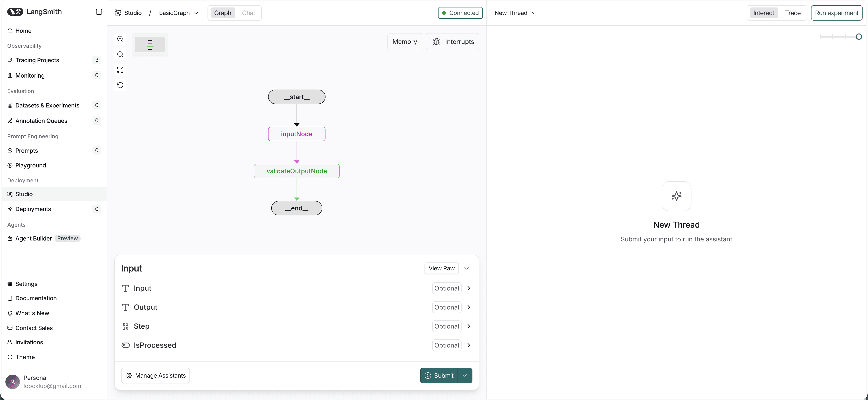Click the zoom out graph icon

coord(120,54)
